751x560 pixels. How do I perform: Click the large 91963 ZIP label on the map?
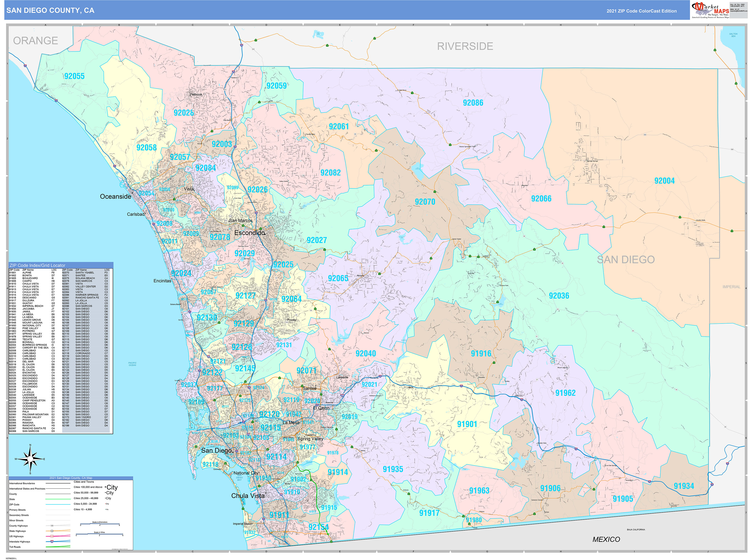(479, 490)
